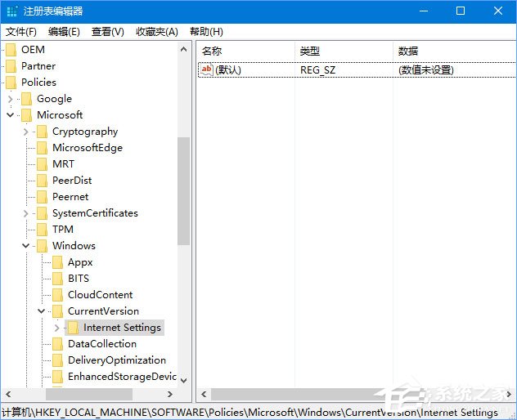Click the Windows folder icon
Viewport: 517px width, 420px height.
pyautogui.click(x=42, y=246)
